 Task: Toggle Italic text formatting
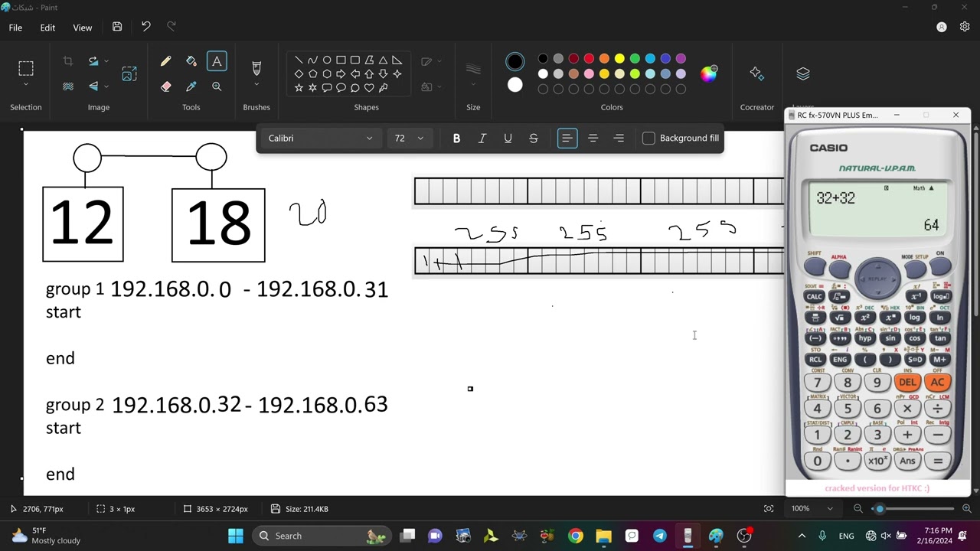(482, 139)
